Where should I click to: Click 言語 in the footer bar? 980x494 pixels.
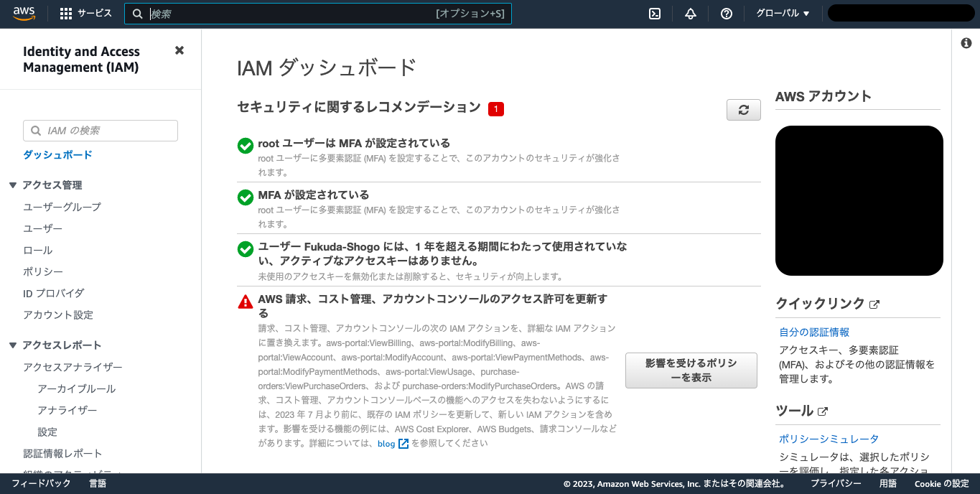click(98, 483)
